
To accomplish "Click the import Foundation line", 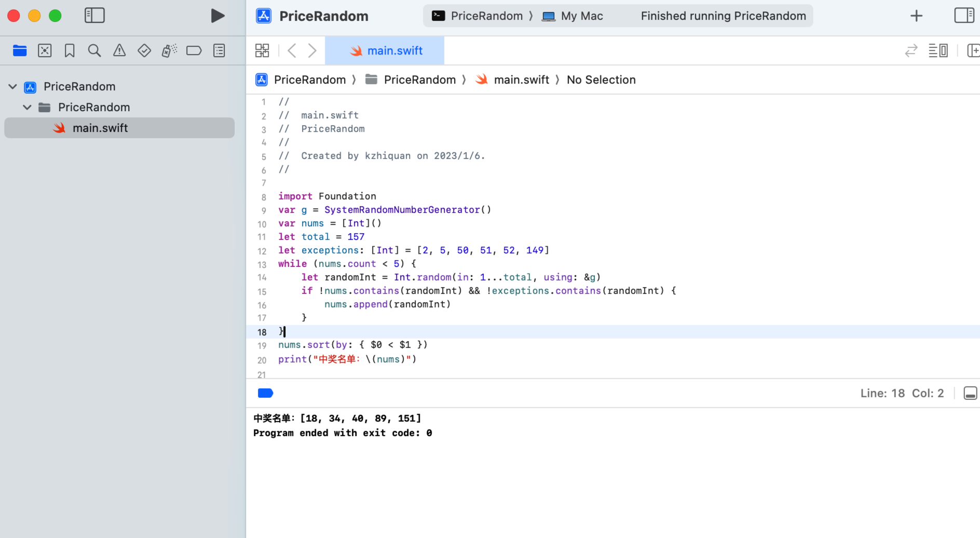I will 327,196.
